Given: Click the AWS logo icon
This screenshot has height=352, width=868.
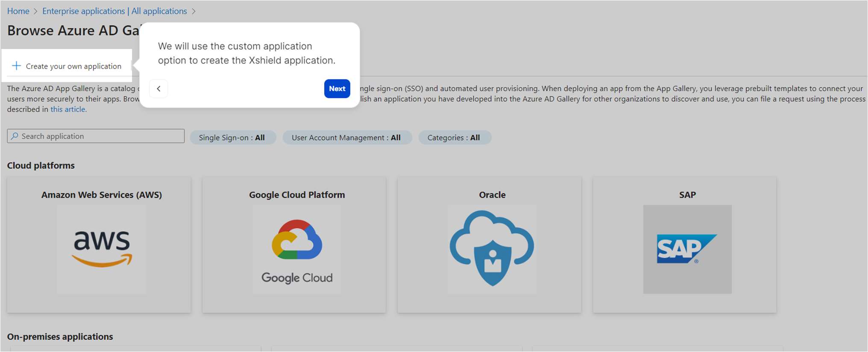Looking at the screenshot, I should [x=102, y=249].
